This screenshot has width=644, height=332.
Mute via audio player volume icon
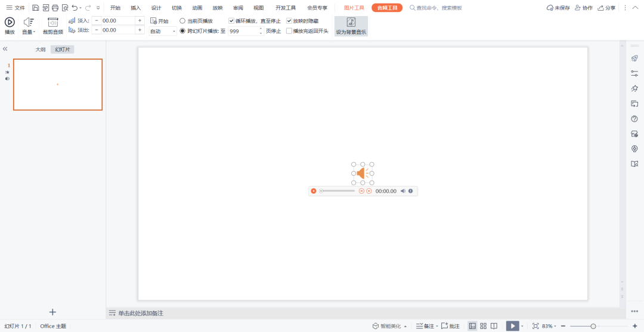(x=403, y=191)
